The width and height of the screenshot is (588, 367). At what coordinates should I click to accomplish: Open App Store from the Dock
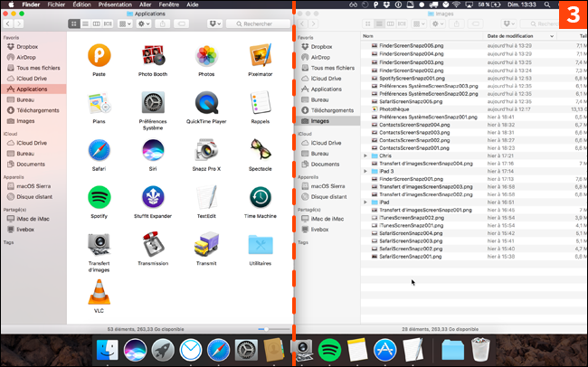tap(384, 350)
